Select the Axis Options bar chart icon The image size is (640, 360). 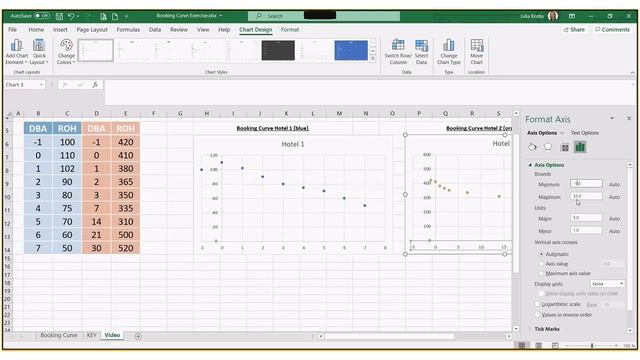[580, 147]
